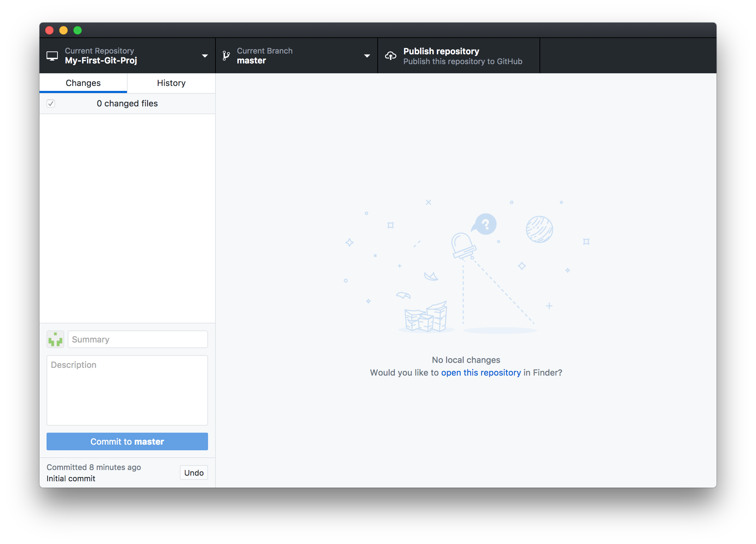Viewport: 756px width, 544px height.
Task: Expand the Current Repository dropdown arrow
Action: coord(205,56)
